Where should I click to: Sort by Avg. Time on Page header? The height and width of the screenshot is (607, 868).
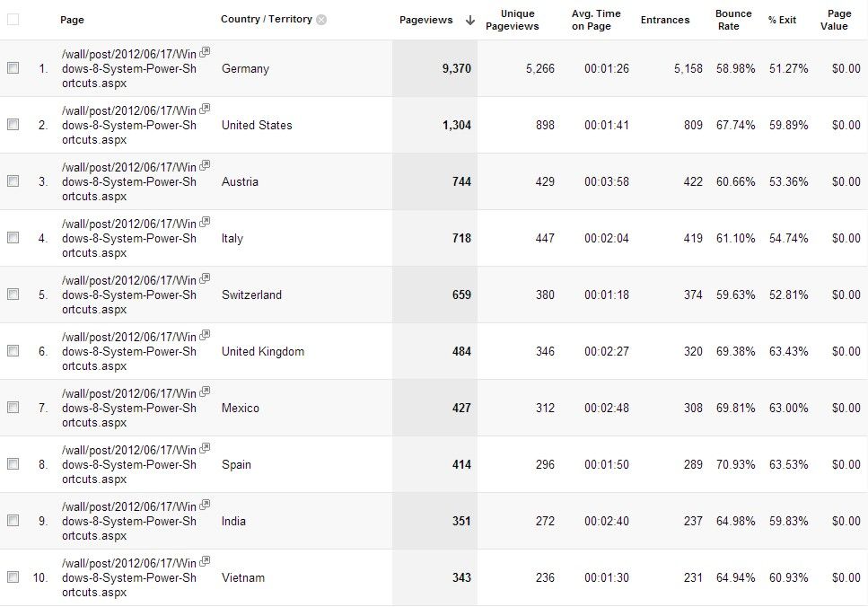[596, 20]
